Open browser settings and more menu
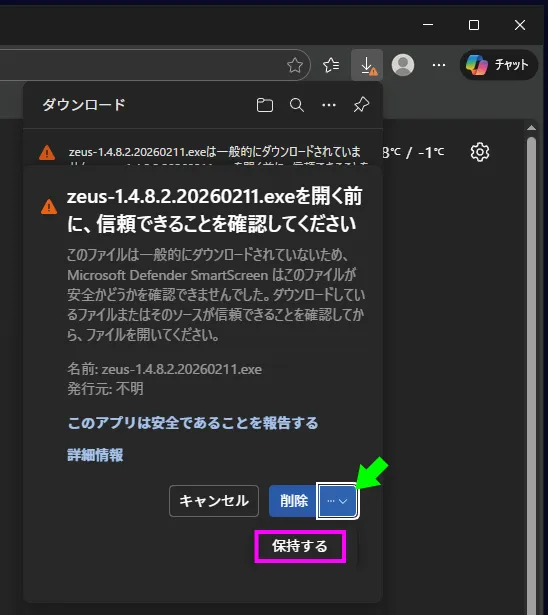Image resolution: width=548 pixels, height=615 pixels. pos(439,65)
